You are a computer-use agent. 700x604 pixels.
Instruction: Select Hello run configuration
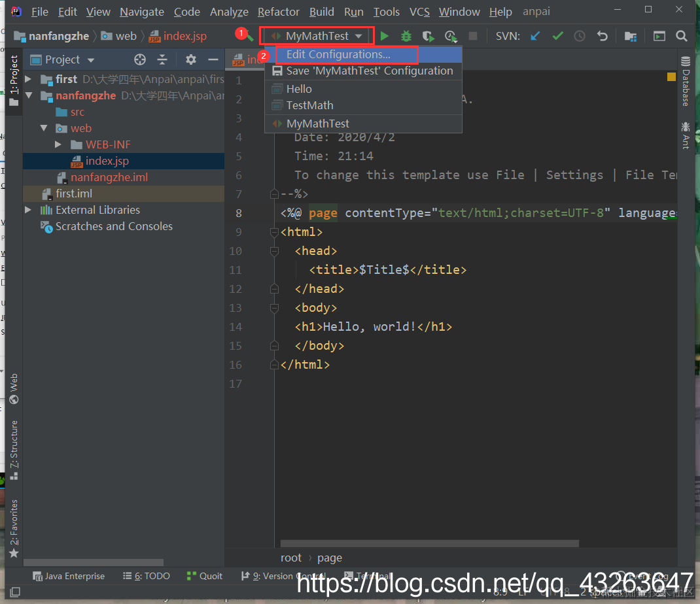click(x=363, y=89)
